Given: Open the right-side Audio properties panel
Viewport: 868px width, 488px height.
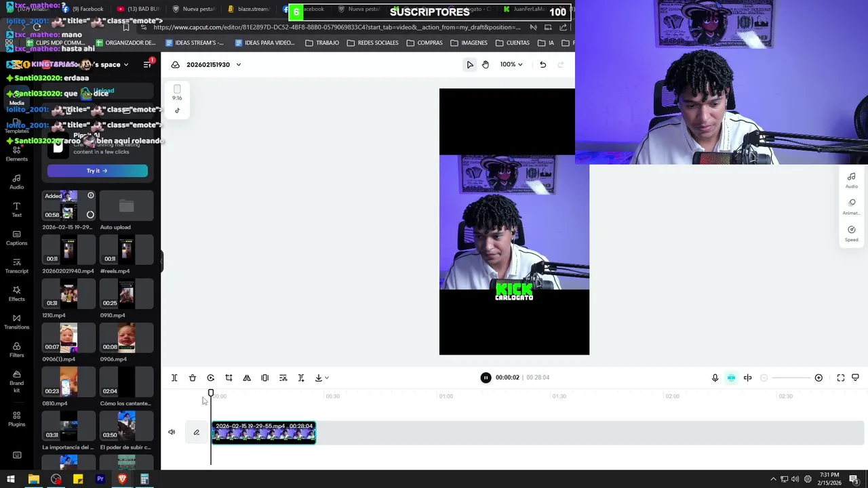Looking at the screenshot, I should click(x=852, y=180).
